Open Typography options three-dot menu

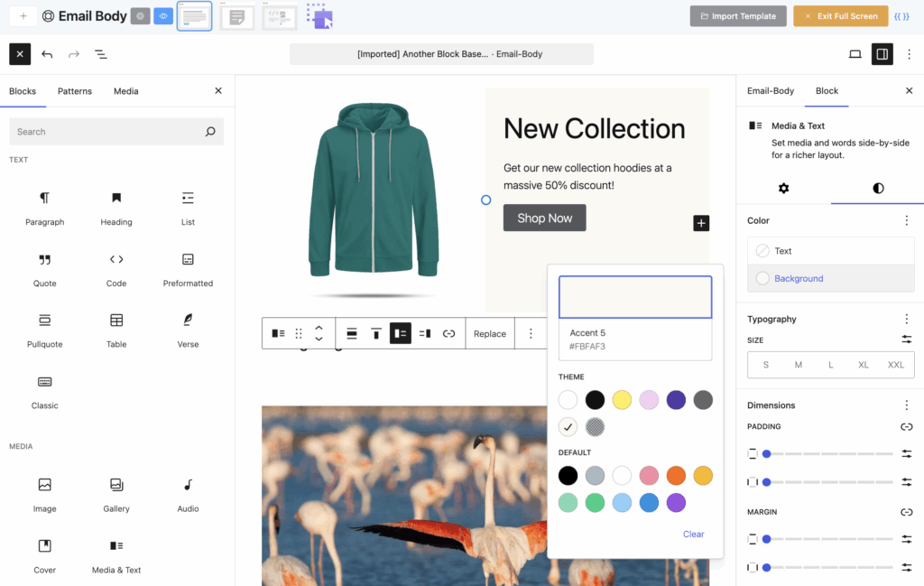(x=906, y=319)
